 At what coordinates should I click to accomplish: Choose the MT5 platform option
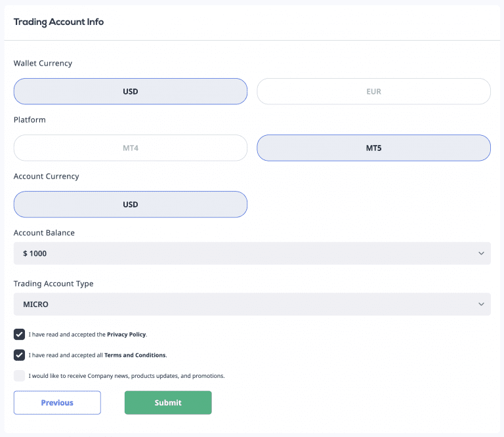(373, 148)
